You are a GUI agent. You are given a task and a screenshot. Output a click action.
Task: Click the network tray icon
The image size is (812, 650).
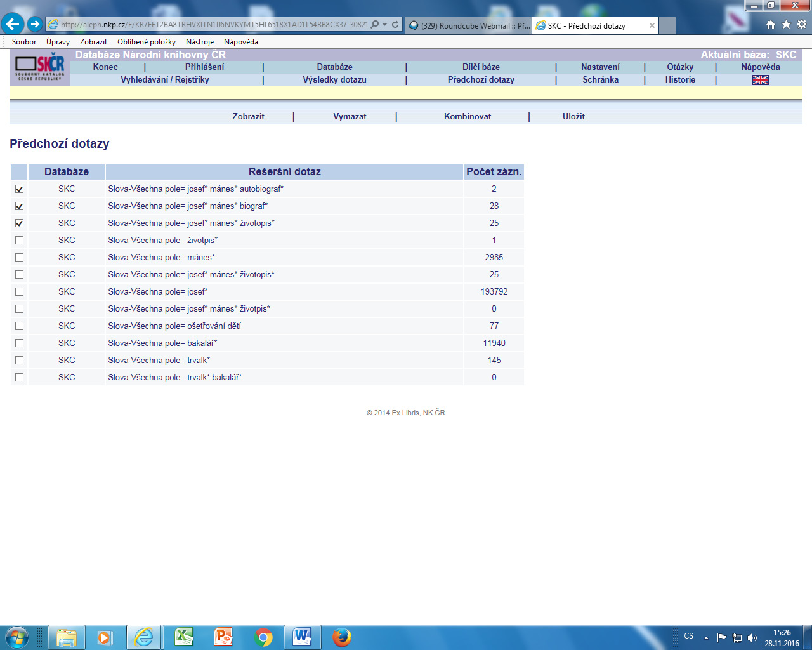tap(737, 638)
